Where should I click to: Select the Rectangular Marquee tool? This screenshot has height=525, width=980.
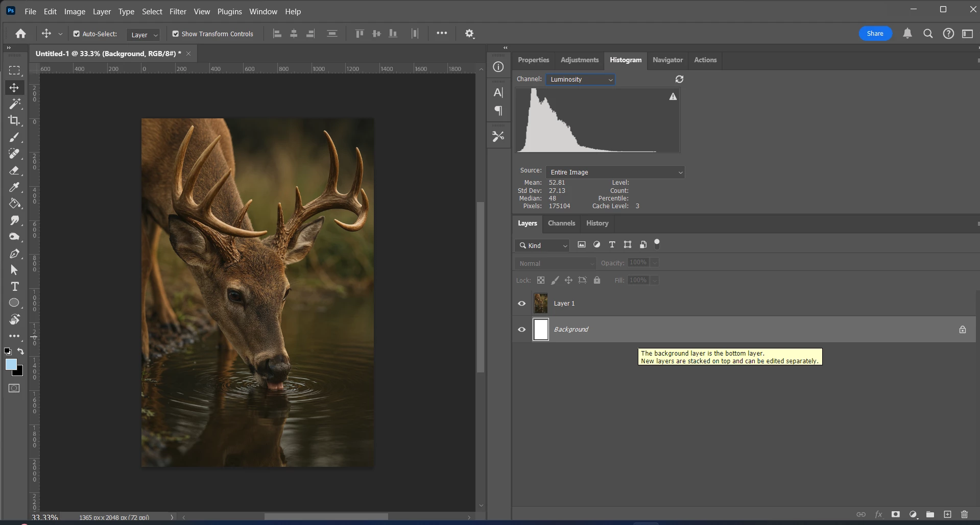14,70
